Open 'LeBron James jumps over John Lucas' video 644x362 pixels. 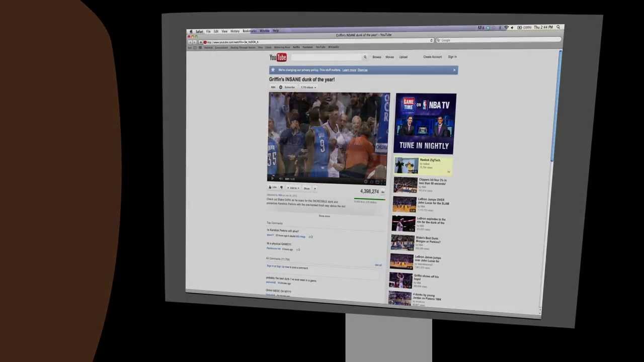416,261
